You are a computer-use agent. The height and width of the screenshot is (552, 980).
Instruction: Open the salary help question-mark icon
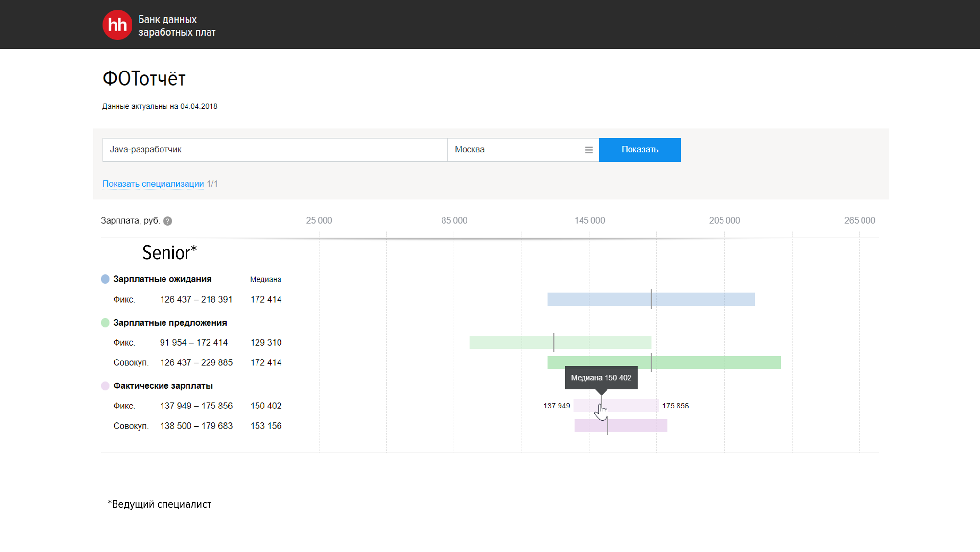pos(168,221)
